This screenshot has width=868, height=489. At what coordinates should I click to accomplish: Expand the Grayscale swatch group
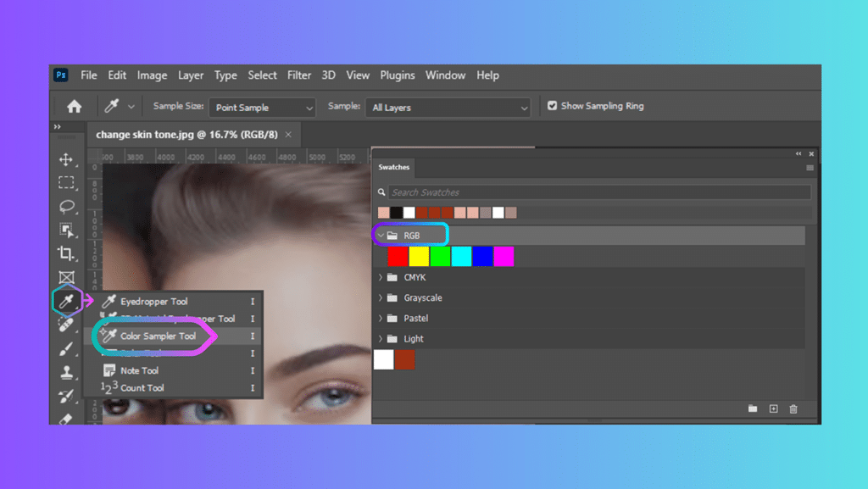coord(381,297)
